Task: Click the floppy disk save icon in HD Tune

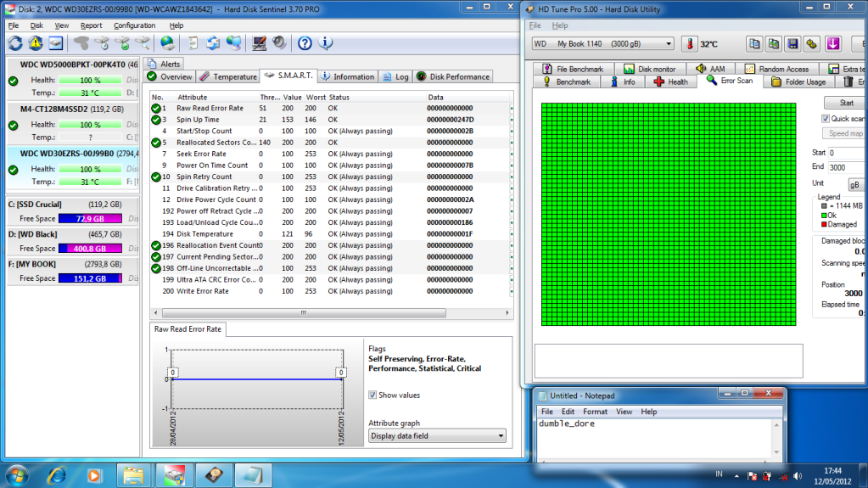Action: point(792,44)
